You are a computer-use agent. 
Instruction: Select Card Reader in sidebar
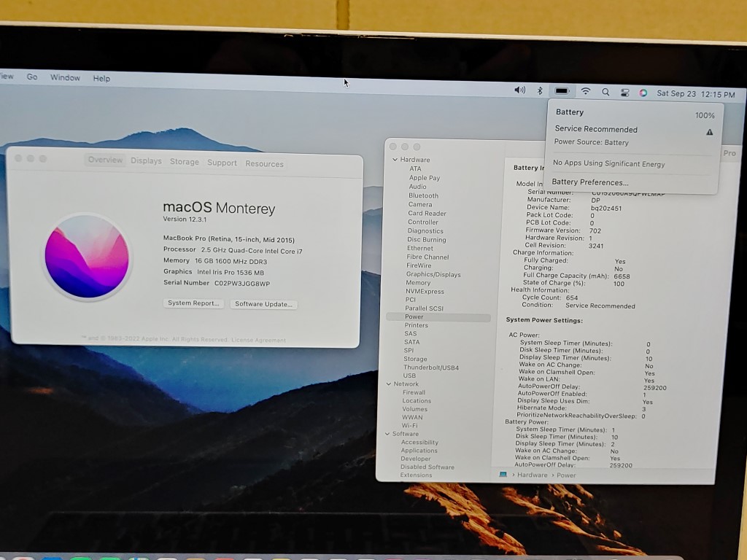427,214
